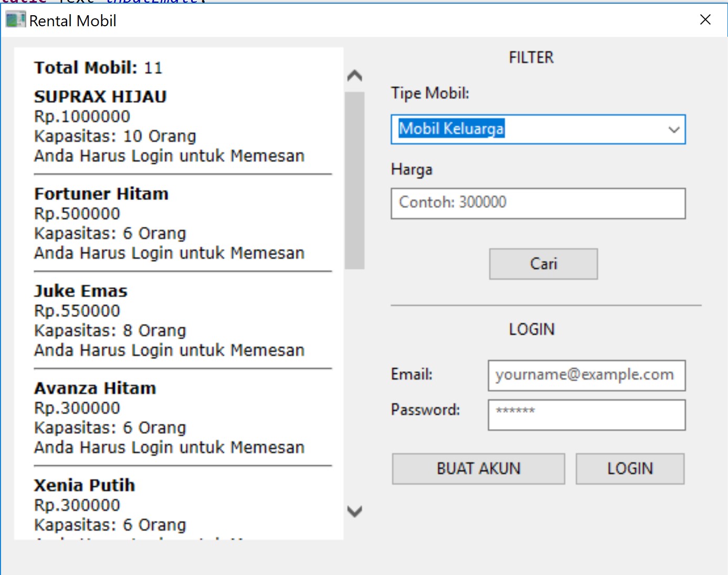
Task: Click the FILTER heading
Action: click(x=531, y=57)
